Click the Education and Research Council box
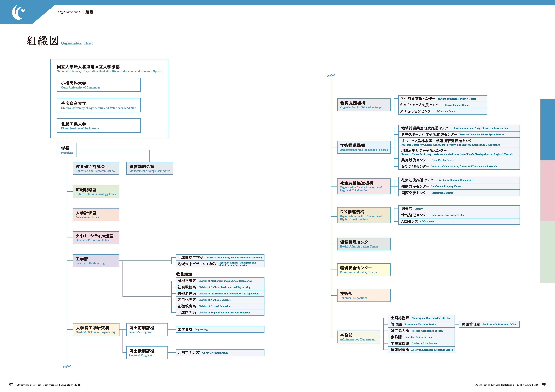Image resolution: width=555 pixels, height=392 pixels. pyautogui.click(x=96, y=169)
